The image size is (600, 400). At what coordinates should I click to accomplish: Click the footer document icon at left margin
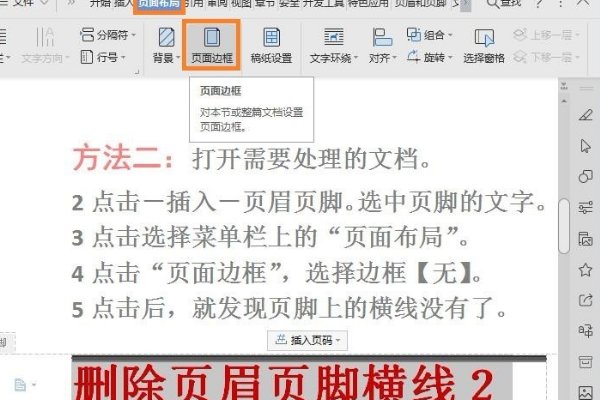(20, 385)
